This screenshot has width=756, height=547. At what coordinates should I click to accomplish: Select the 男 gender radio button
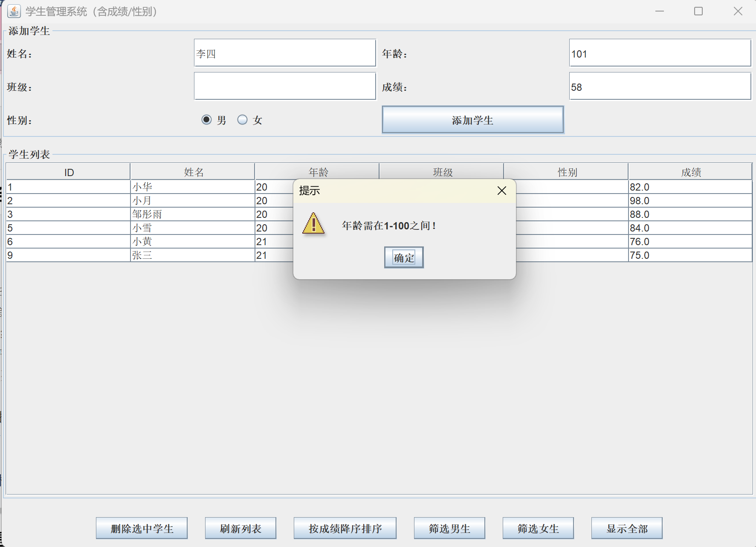207,120
